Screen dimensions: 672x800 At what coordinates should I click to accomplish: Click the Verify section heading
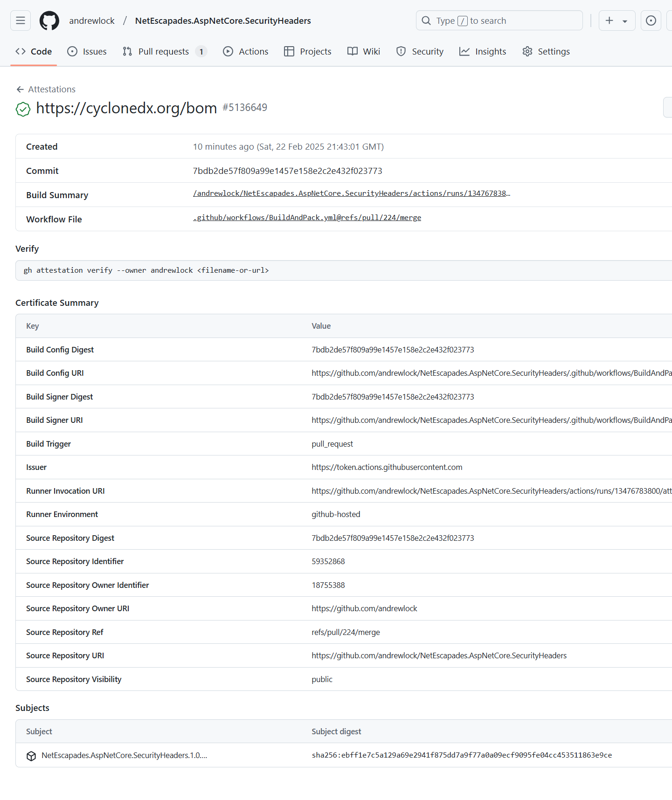(27, 248)
